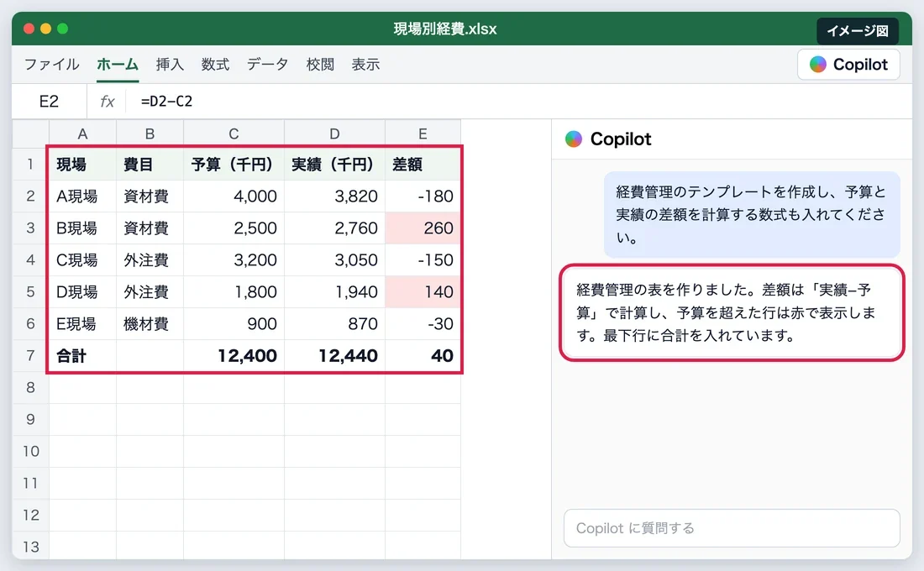Click the 実績（千円） header cell
The width and height of the screenshot is (924, 571).
pyautogui.click(x=334, y=165)
